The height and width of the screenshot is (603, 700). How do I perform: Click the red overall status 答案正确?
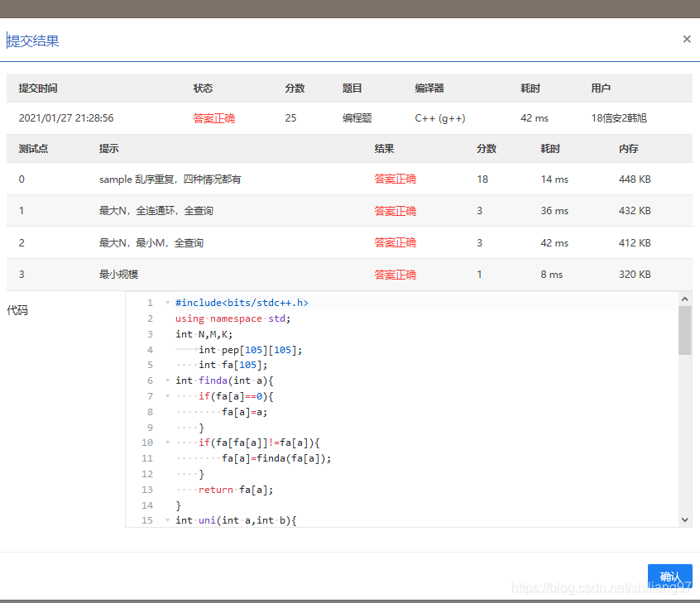[x=213, y=117]
